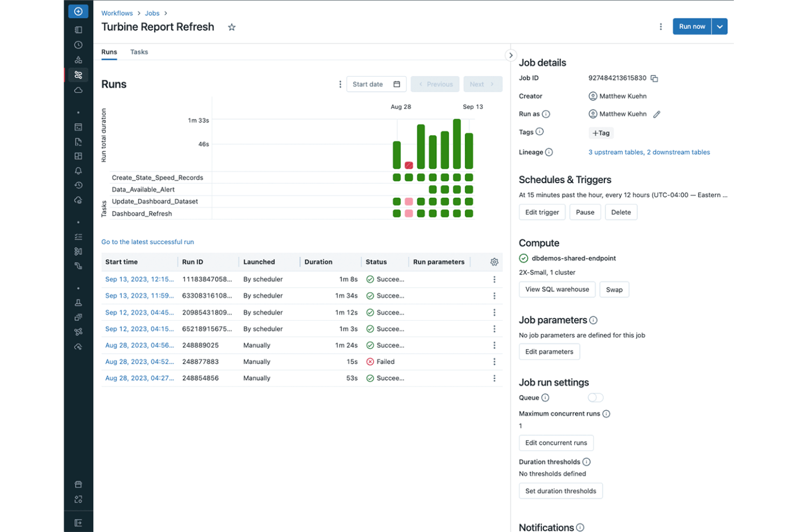Select the Workflows icon in the sidebar
Viewport: 798px width, 532px height.
coord(78,75)
